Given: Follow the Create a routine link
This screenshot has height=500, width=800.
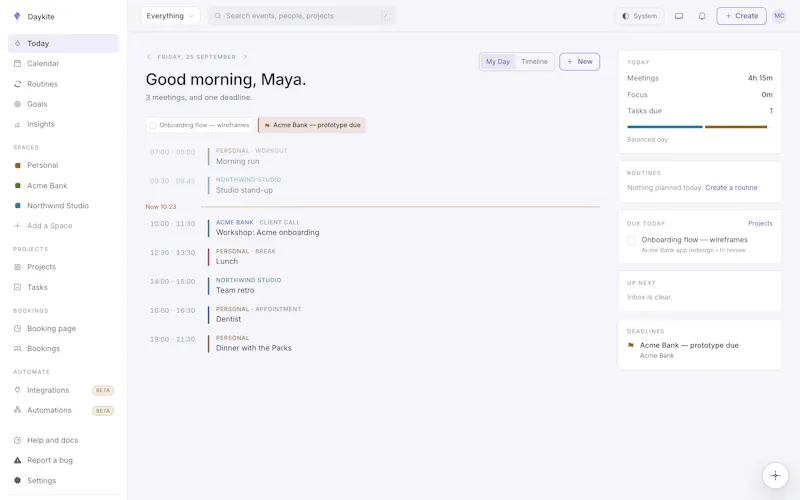Looking at the screenshot, I should [731, 188].
